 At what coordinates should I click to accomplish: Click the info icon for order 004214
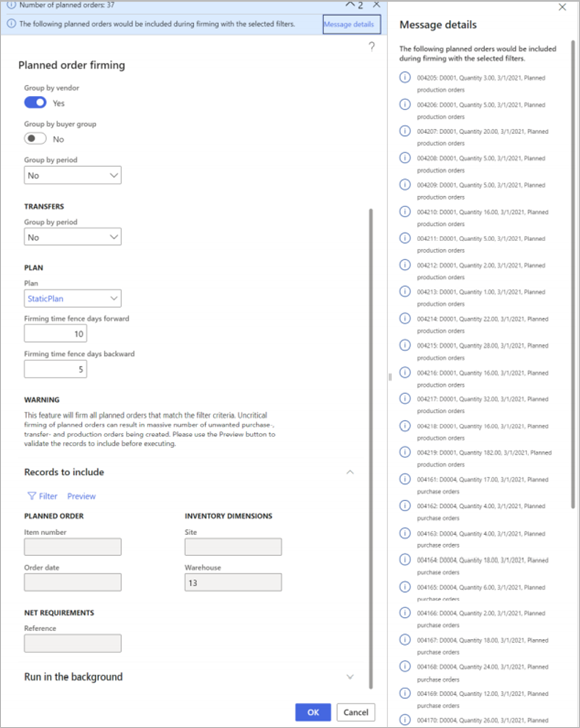point(405,318)
